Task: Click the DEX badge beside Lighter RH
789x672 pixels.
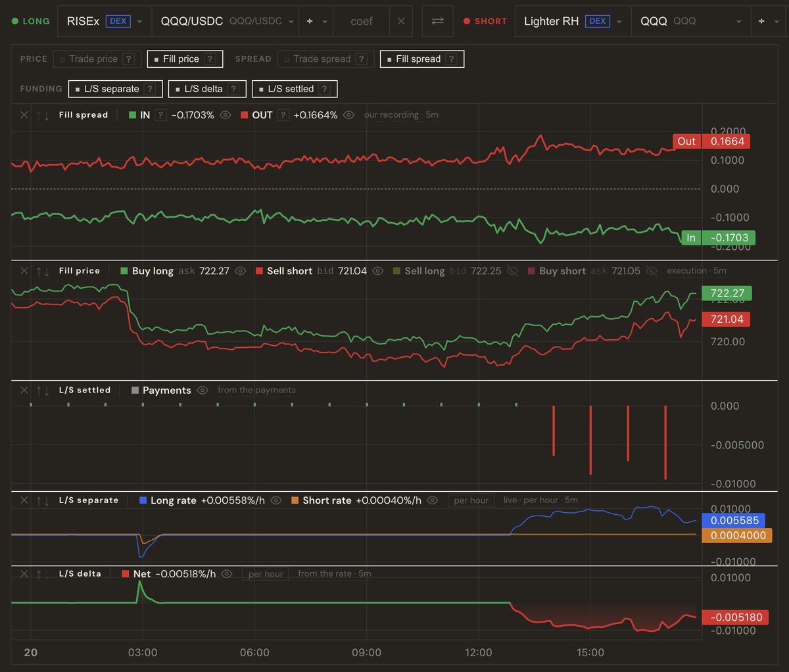Action: (x=598, y=21)
